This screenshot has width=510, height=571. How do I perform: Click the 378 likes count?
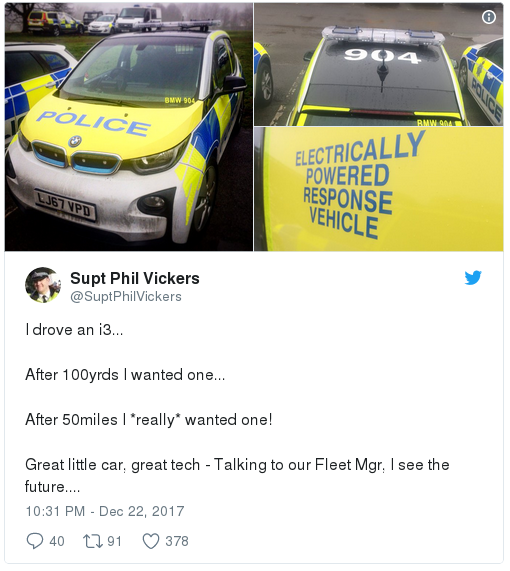pos(177,541)
